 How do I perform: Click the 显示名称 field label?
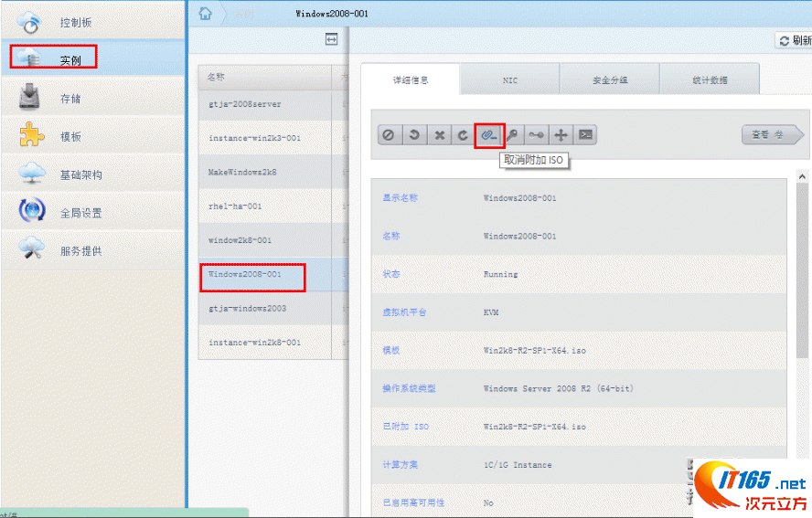click(400, 197)
